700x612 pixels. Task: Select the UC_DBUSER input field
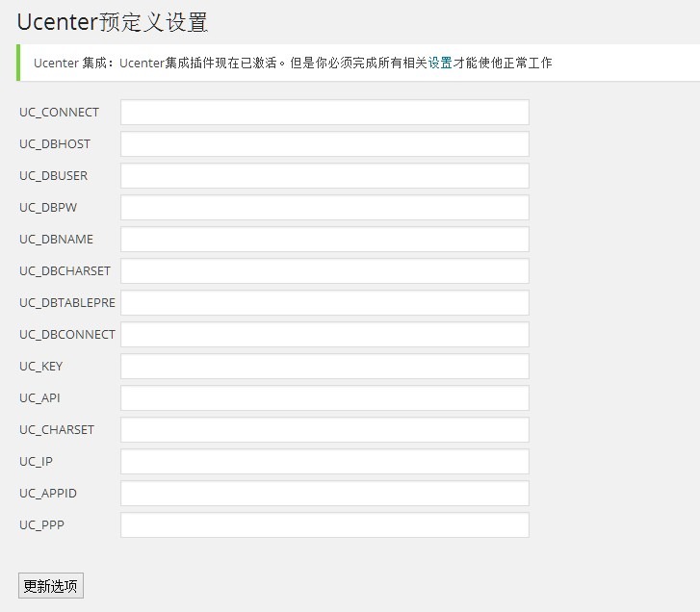[324, 175]
